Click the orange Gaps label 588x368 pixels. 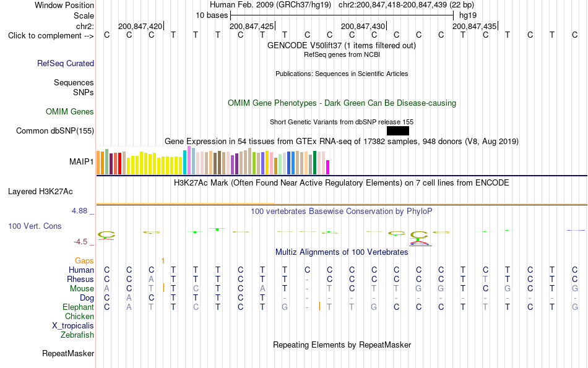pos(84,260)
